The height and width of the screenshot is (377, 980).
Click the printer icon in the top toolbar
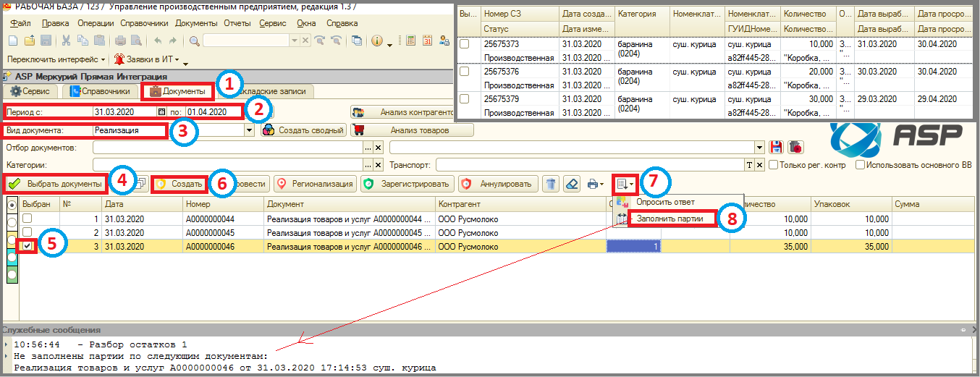coord(120,41)
